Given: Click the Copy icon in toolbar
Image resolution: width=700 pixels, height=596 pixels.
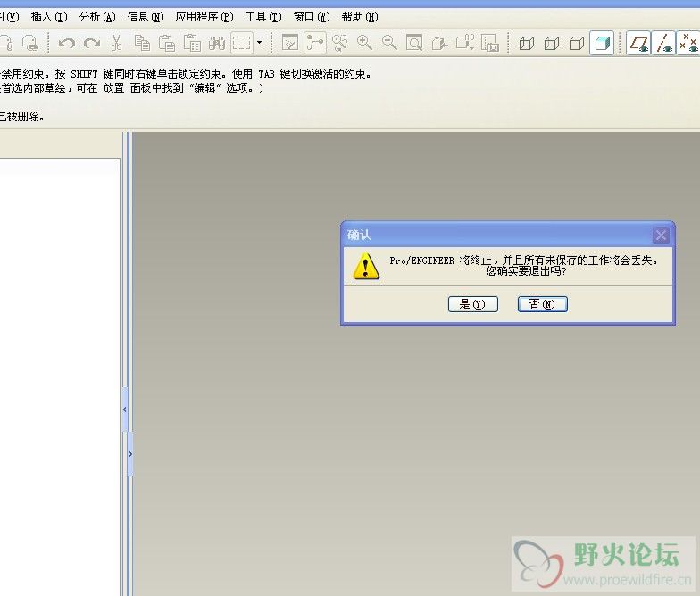Looking at the screenshot, I should tap(142, 43).
